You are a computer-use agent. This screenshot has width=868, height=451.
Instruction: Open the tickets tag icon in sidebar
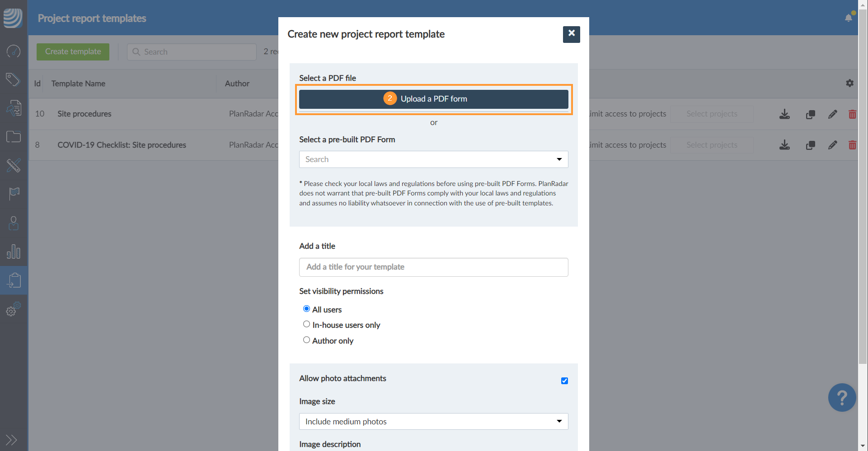point(13,79)
